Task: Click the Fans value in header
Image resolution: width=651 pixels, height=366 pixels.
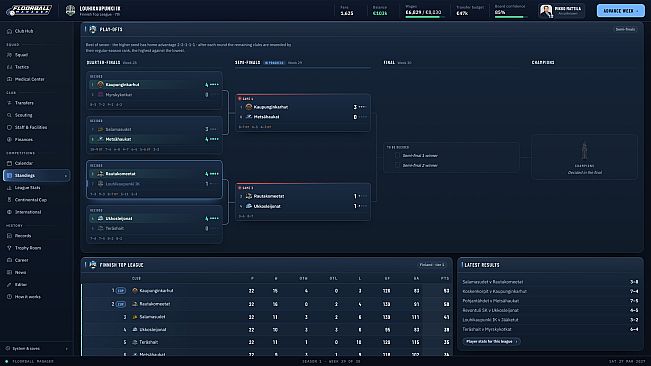Action: [347, 13]
